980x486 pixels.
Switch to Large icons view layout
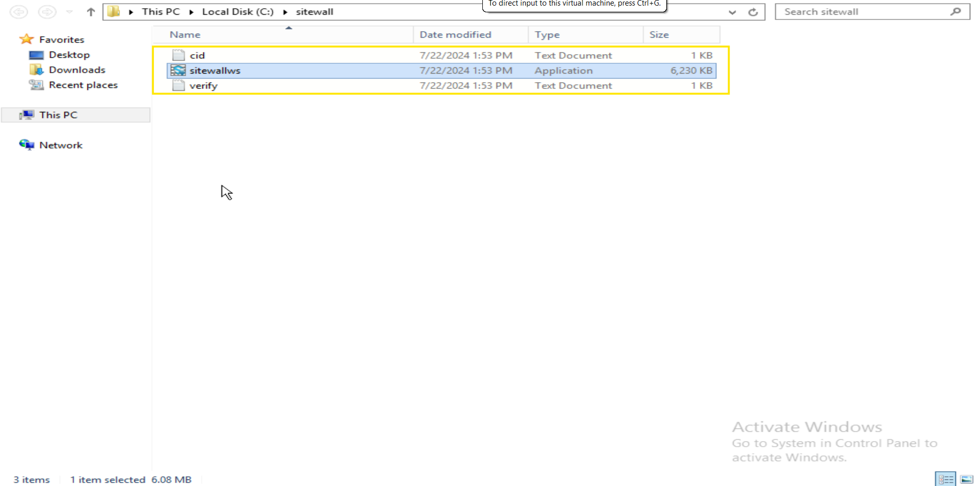pyautogui.click(x=967, y=479)
